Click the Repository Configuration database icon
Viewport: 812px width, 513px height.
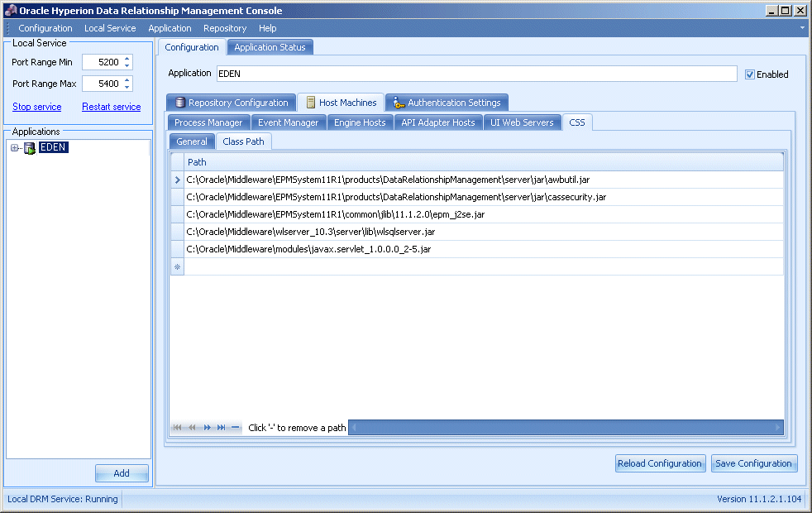point(179,102)
